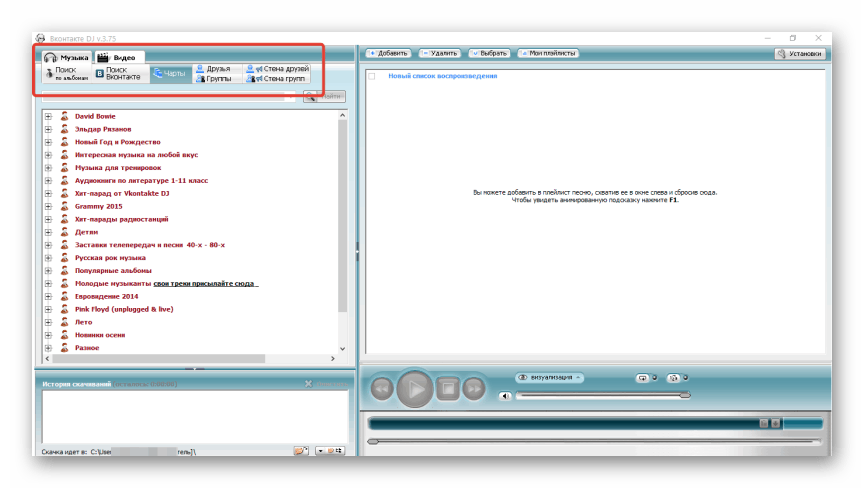Viewport: 864px width, 488px height.
Task: Click the rewind previous-track button
Action: 382,389
